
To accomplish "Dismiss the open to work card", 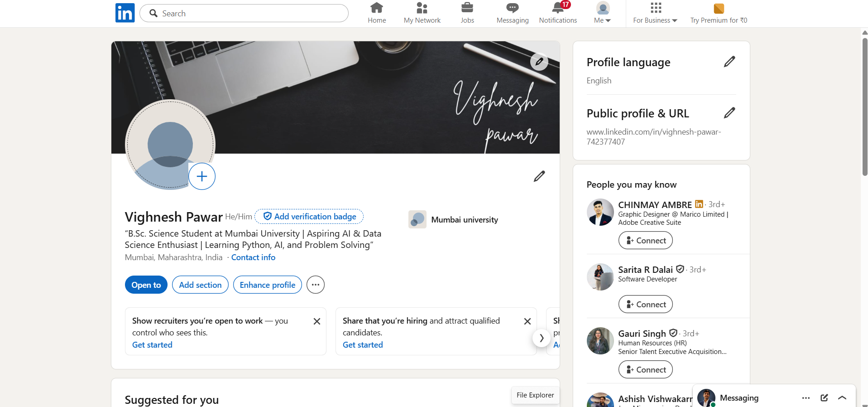I will [317, 321].
